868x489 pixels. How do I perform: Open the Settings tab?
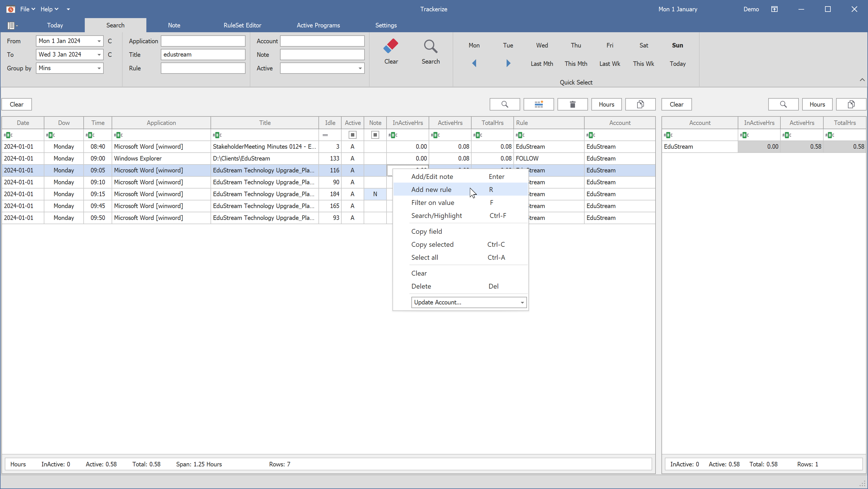(x=386, y=25)
